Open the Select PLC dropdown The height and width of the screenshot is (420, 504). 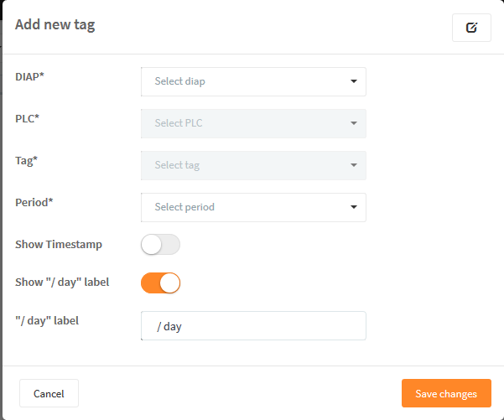(253, 123)
